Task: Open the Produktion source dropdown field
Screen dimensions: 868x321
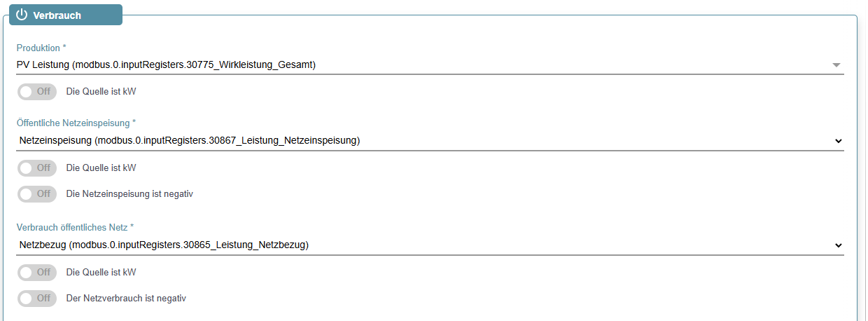Action: click(430, 64)
